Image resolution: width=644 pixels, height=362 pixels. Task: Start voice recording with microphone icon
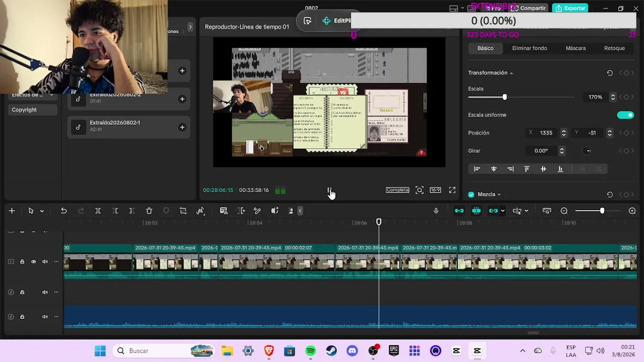click(436, 211)
